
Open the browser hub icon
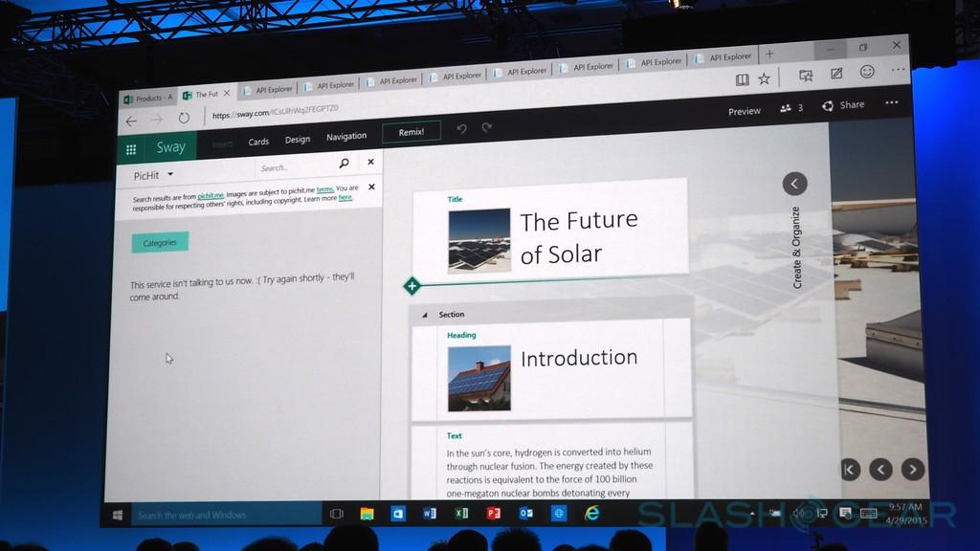tap(806, 76)
